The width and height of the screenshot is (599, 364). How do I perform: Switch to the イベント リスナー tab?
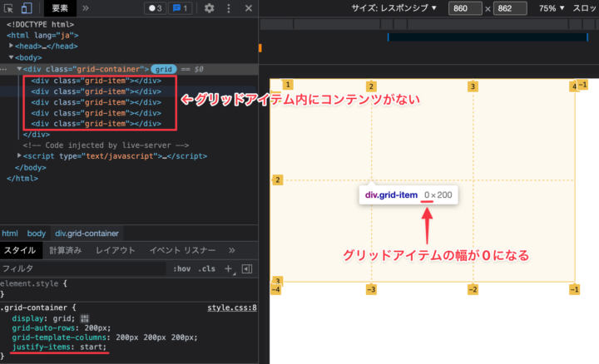[x=182, y=250]
